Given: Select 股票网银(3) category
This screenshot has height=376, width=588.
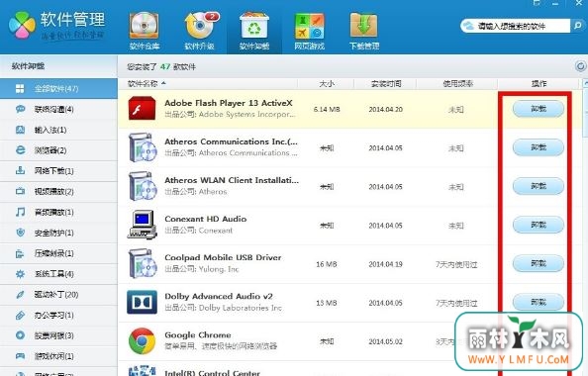Looking at the screenshot, I should (58, 335).
